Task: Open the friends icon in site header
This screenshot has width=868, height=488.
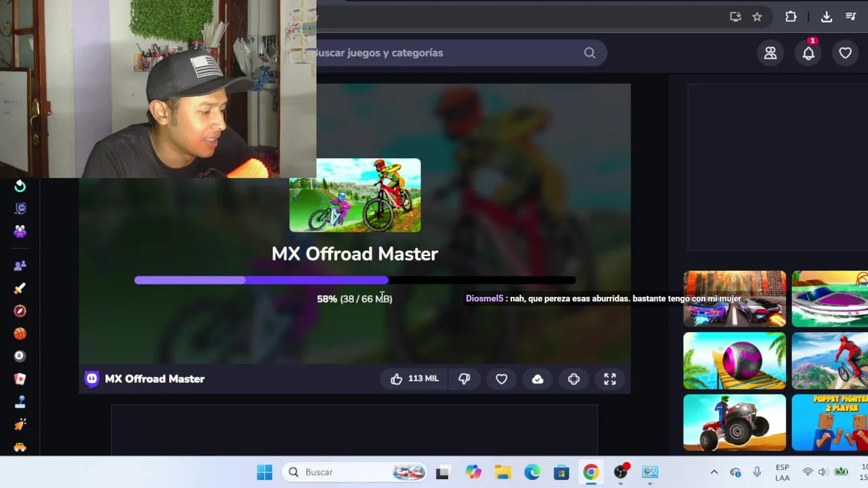Action: click(770, 53)
